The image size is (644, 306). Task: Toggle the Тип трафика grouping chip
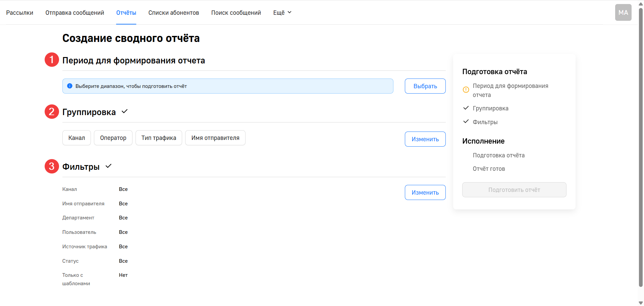pyautogui.click(x=159, y=138)
